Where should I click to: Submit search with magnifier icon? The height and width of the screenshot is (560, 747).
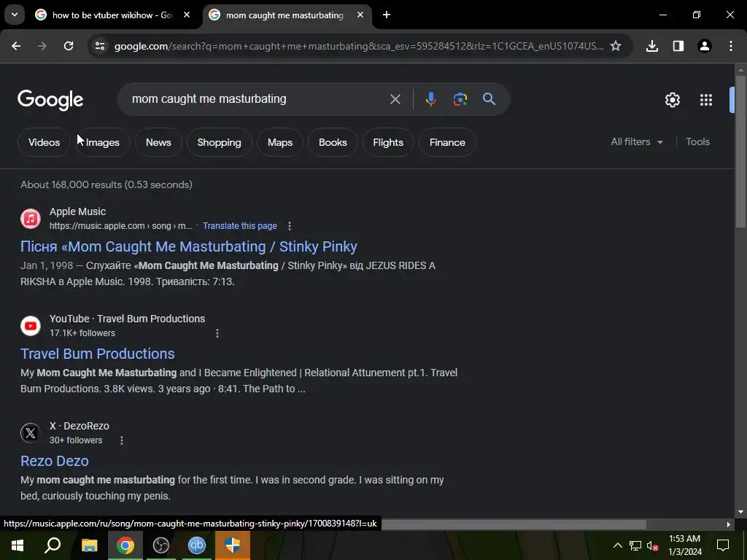point(489,99)
